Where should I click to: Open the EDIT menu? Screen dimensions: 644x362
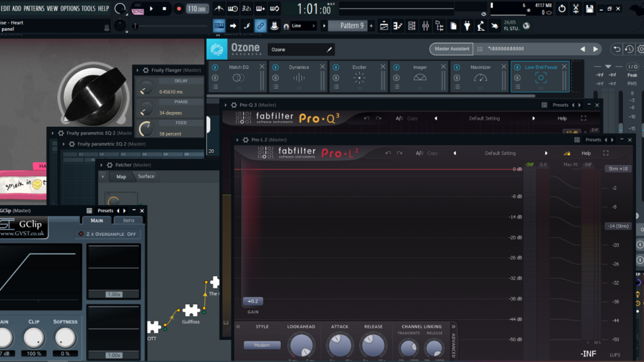coord(5,8)
